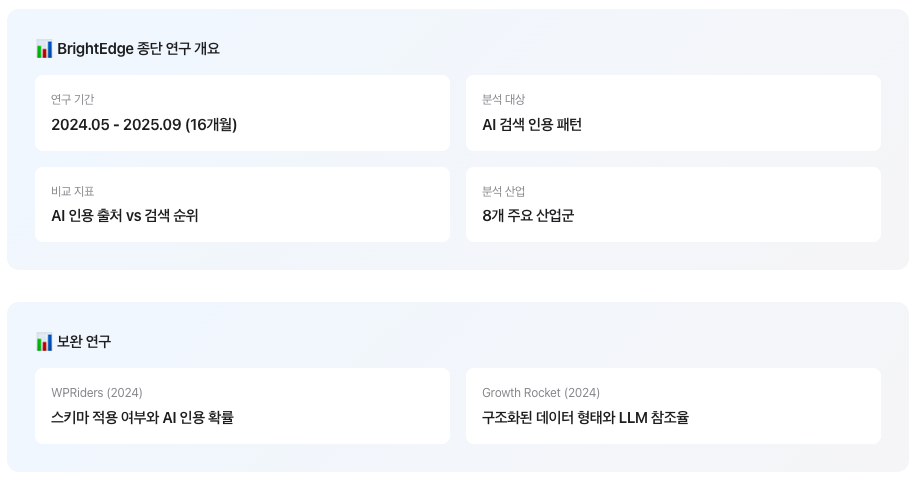Select the 연구 기간 label
Image resolution: width=915 pixels, height=481 pixels.
[x=72, y=99]
